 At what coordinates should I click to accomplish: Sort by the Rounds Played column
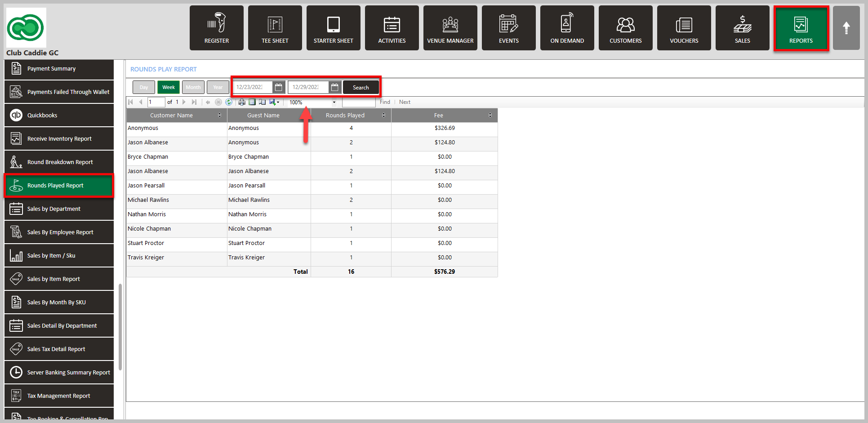coord(383,116)
